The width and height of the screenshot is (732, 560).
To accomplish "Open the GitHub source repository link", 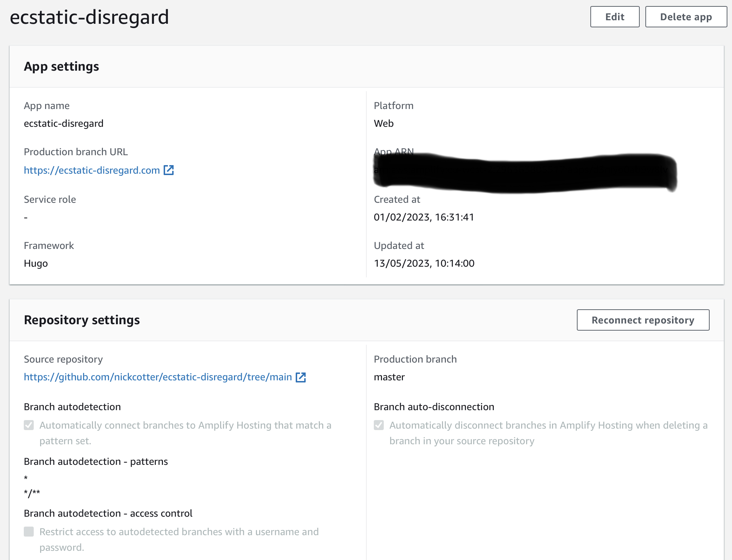I will 158,377.
